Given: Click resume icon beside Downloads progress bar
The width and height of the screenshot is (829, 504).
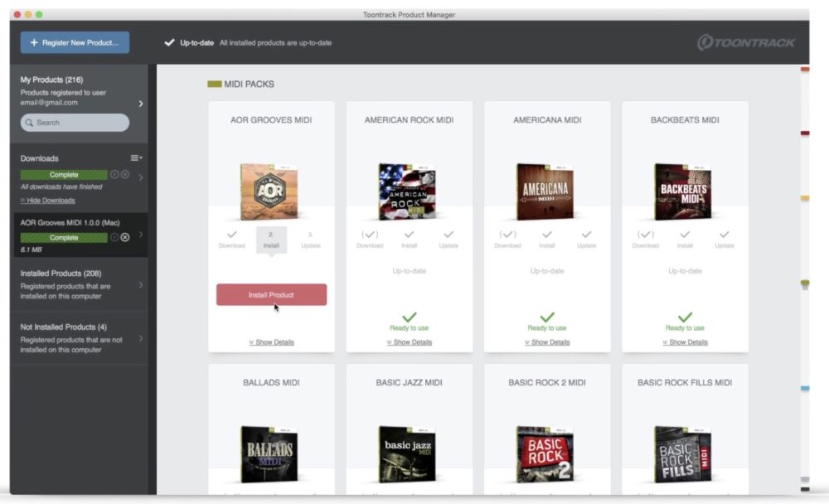Looking at the screenshot, I should click(114, 175).
